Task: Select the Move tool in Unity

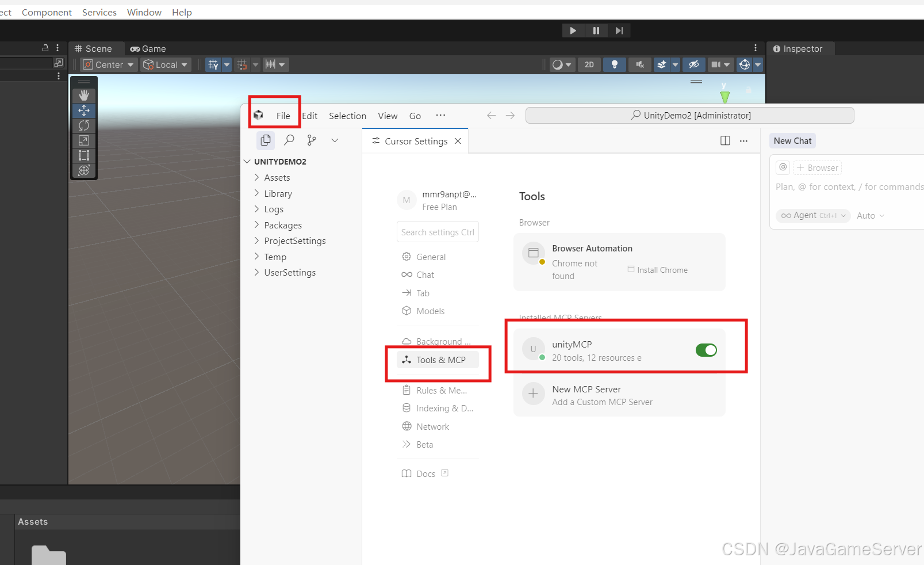Action: click(84, 110)
